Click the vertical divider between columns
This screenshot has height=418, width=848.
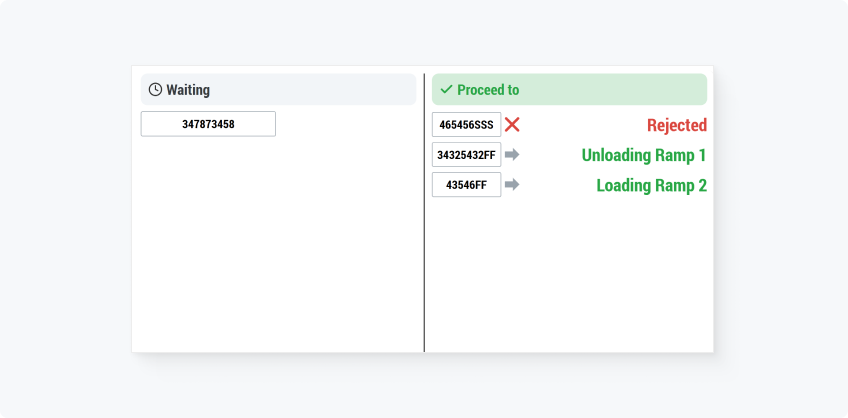tap(424, 213)
